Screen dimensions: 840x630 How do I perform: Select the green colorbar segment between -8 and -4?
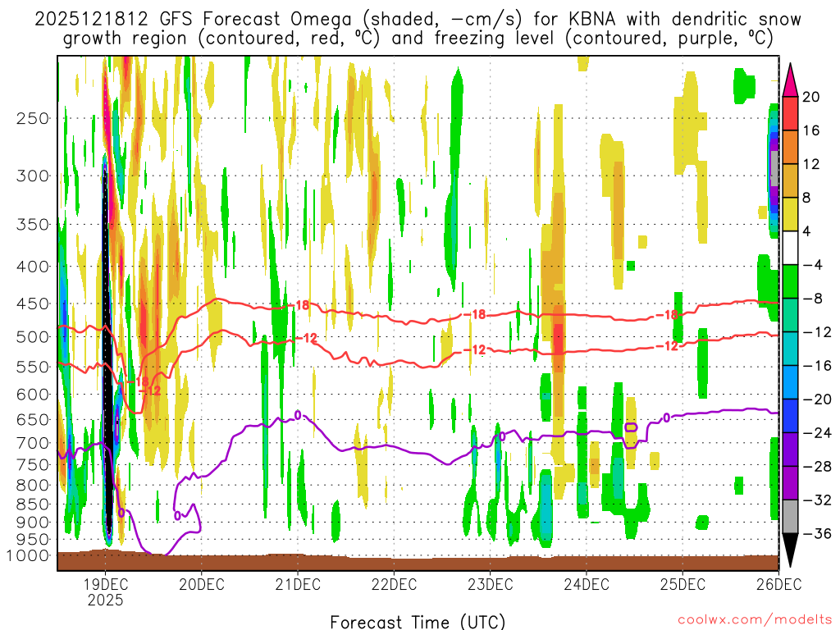point(790,282)
